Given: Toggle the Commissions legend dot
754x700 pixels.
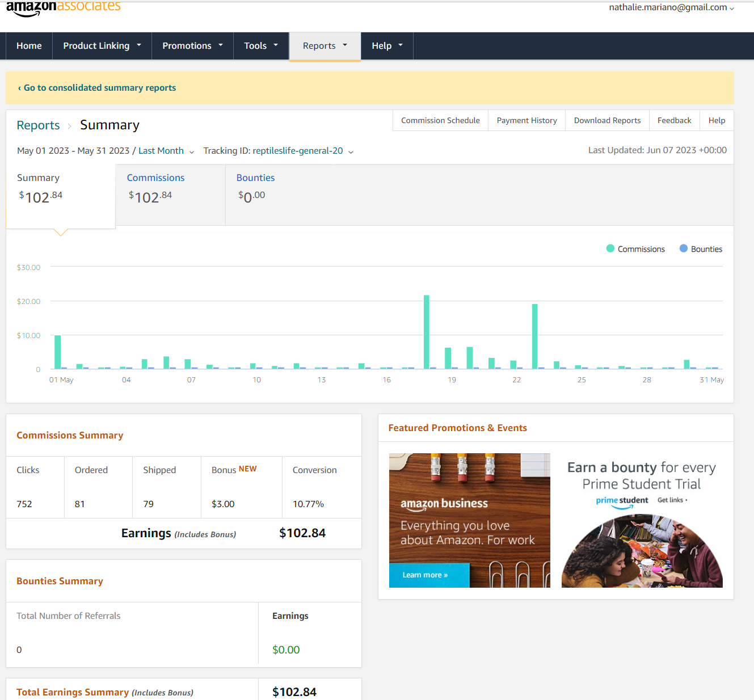Looking at the screenshot, I should [x=610, y=248].
